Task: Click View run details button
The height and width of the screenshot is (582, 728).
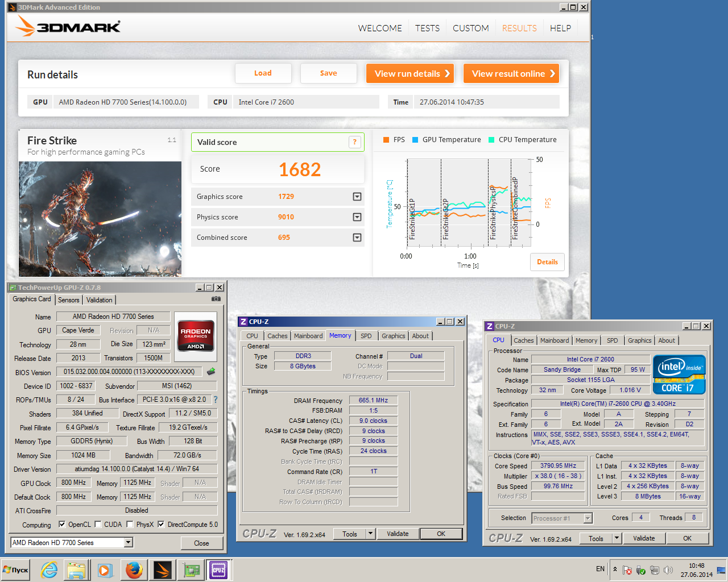Action: tap(410, 73)
